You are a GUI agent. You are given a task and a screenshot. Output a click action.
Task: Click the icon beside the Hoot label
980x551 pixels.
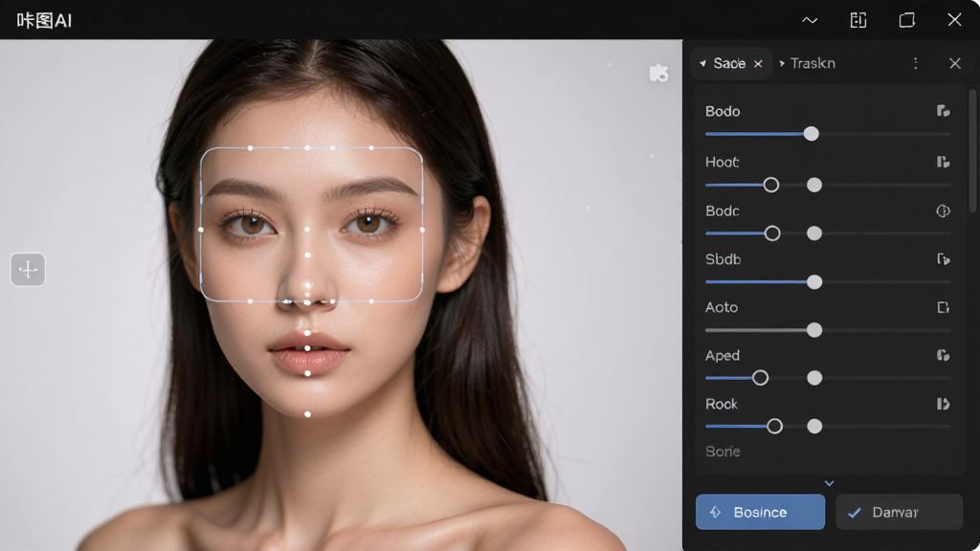click(x=943, y=162)
